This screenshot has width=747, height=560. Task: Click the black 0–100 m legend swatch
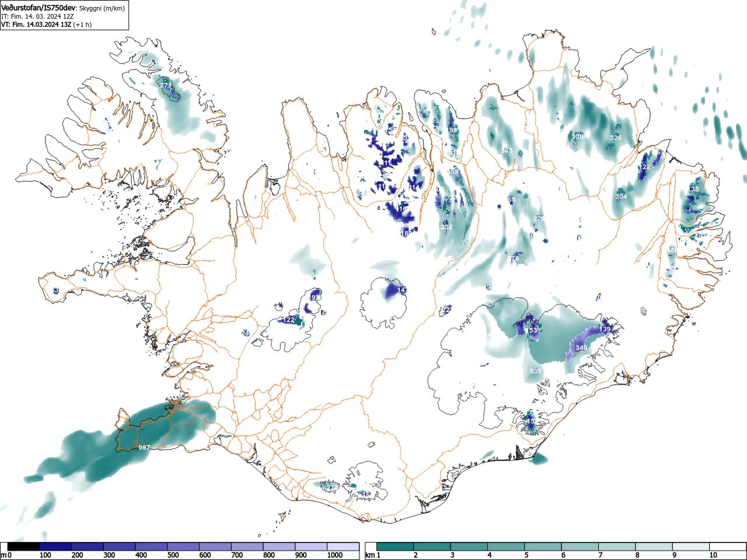(x=24, y=547)
